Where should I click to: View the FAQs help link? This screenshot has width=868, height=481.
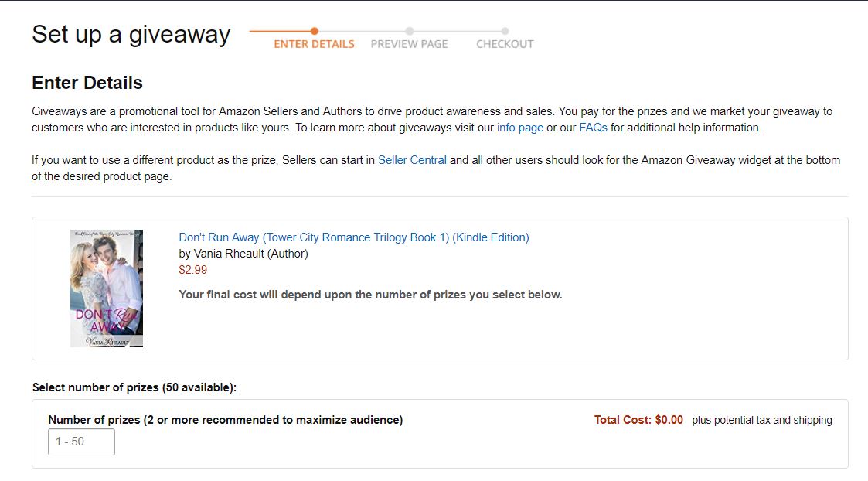click(x=591, y=127)
